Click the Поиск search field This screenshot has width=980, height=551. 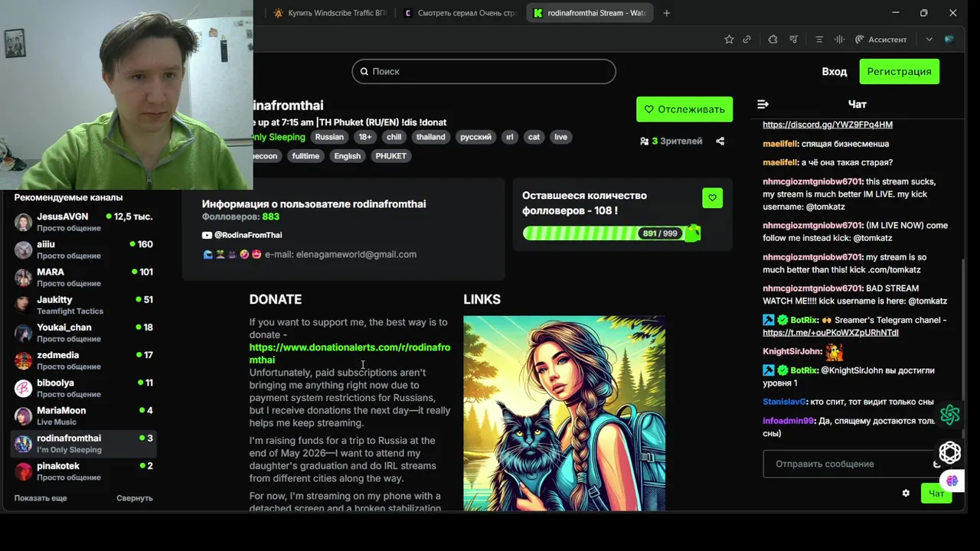pos(484,71)
